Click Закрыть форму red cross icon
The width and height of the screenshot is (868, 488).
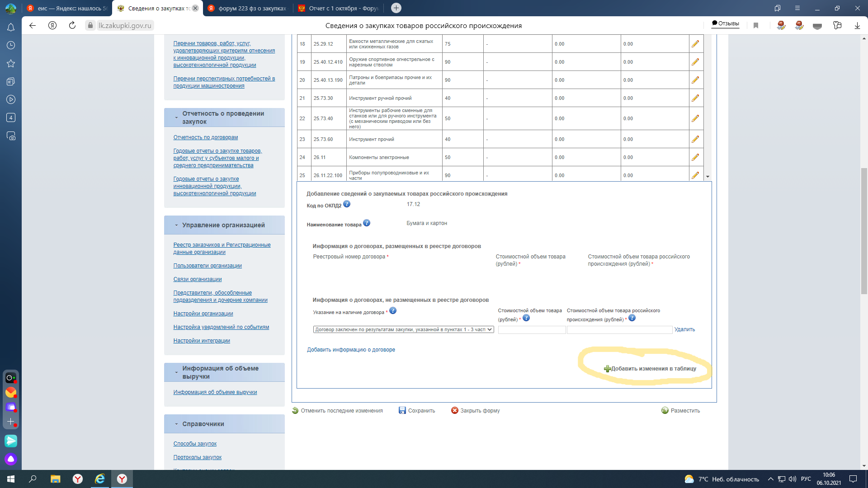pyautogui.click(x=455, y=410)
